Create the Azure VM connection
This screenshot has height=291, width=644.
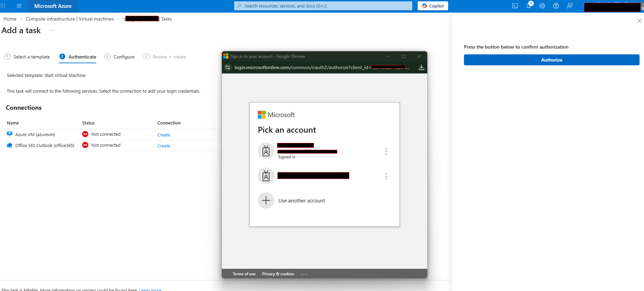coord(164,135)
